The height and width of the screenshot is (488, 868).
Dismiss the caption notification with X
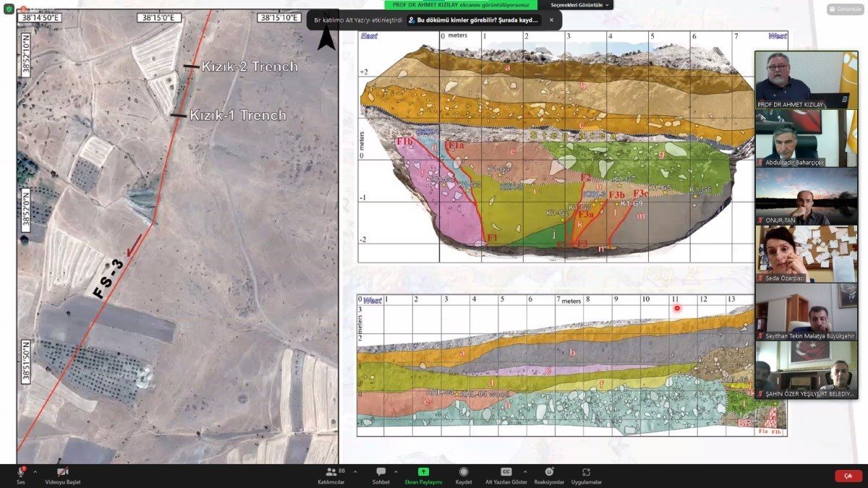click(551, 20)
